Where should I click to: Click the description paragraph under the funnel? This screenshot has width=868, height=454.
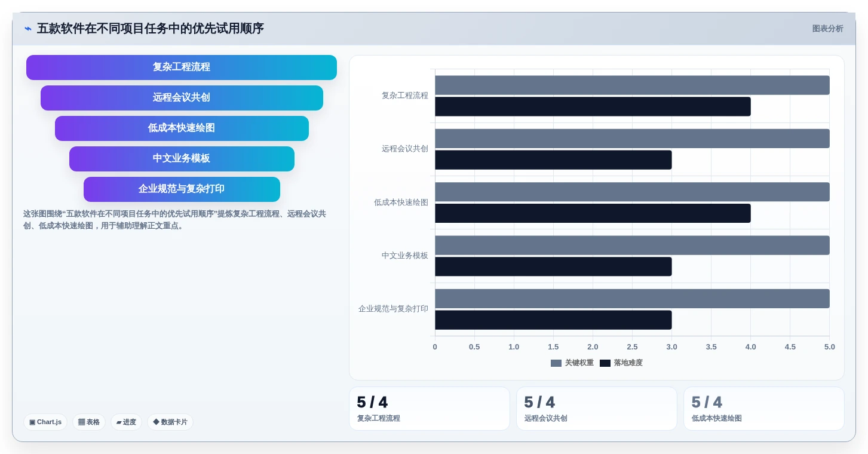[174, 220]
